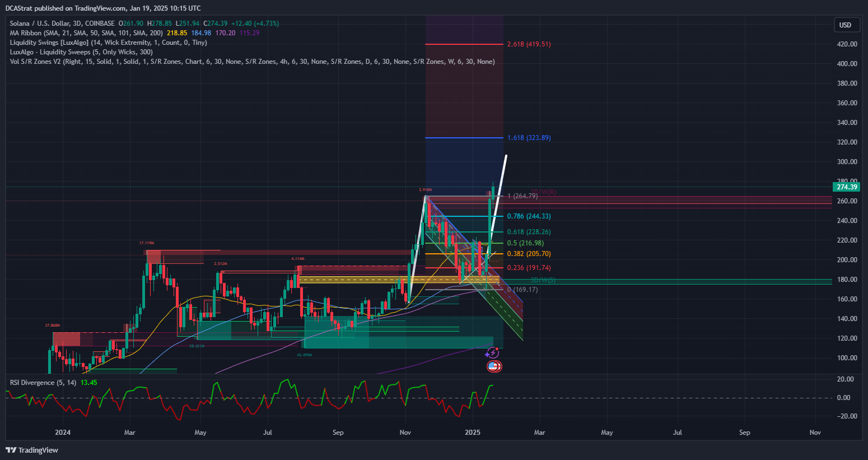Select the Vol S/R Zones V2 legend
Screen dimensions: 868x460
pos(252,62)
